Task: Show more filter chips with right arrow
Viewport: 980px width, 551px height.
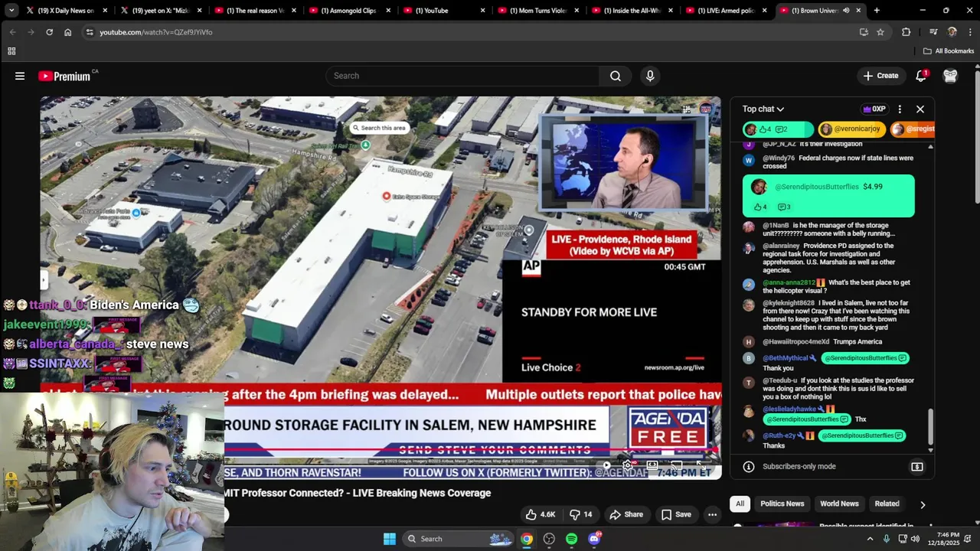Action: (923, 504)
